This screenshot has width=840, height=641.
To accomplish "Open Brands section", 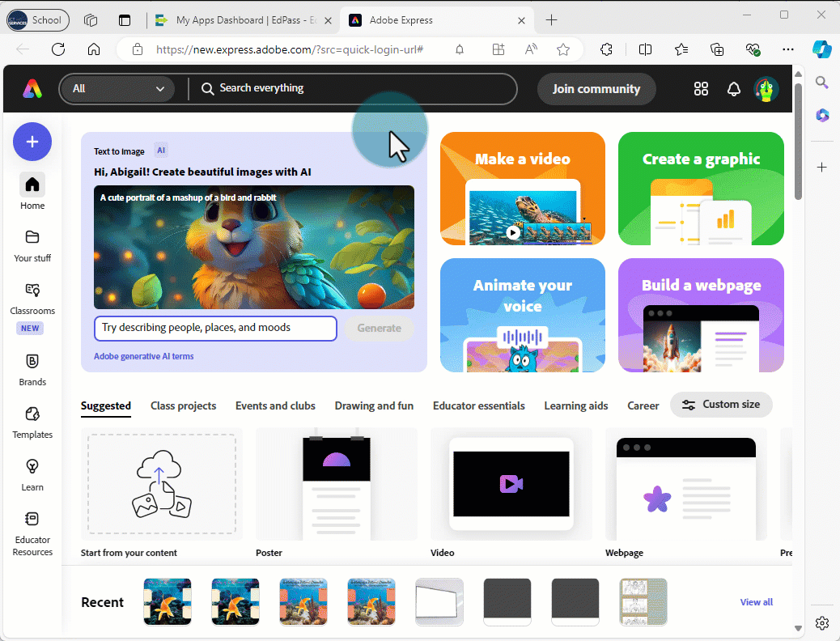I will (32, 370).
